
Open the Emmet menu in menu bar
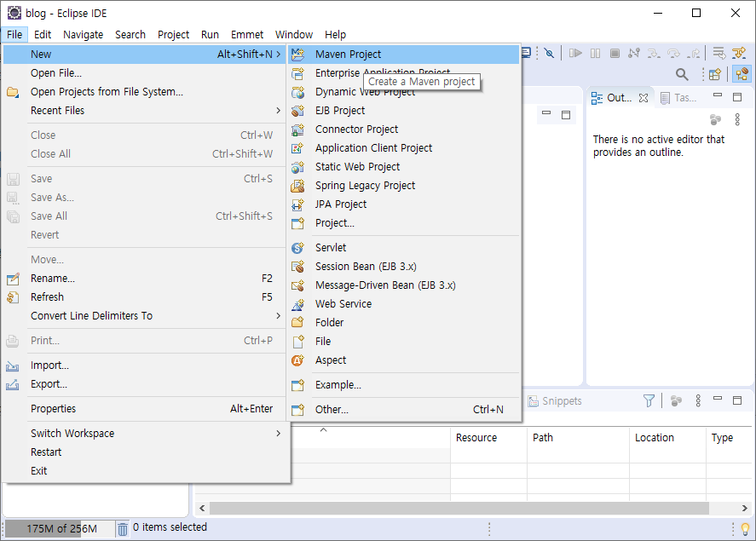pos(247,35)
